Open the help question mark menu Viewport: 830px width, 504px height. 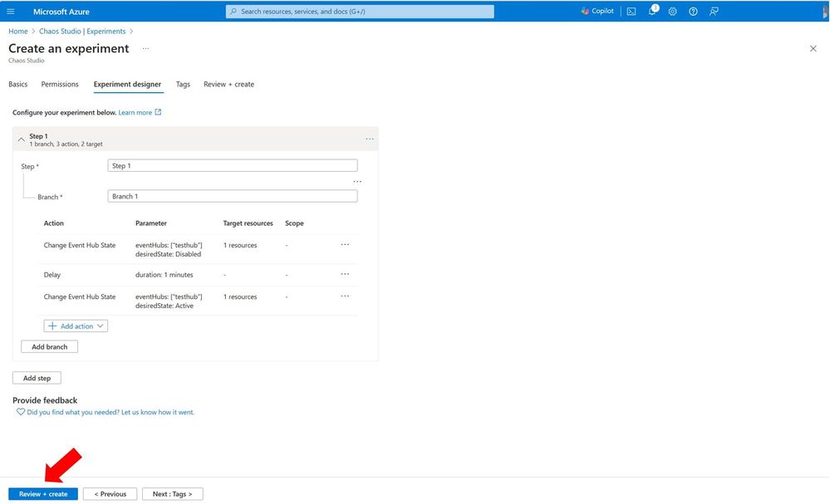(693, 11)
